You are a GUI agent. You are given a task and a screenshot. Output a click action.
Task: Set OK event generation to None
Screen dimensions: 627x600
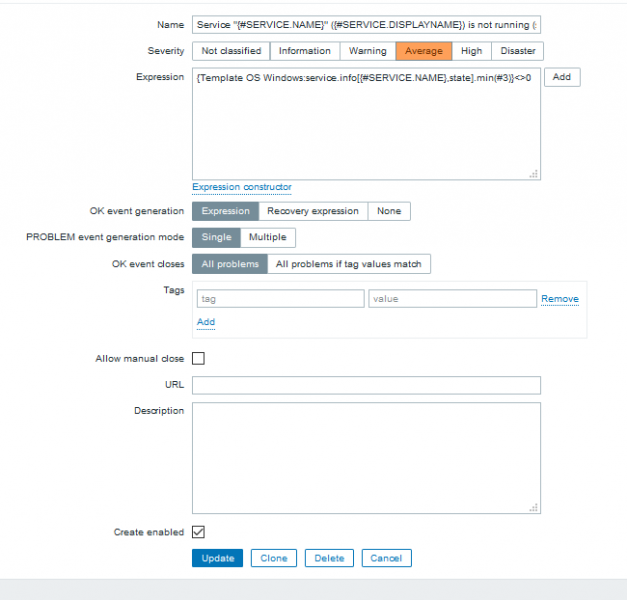(x=389, y=211)
